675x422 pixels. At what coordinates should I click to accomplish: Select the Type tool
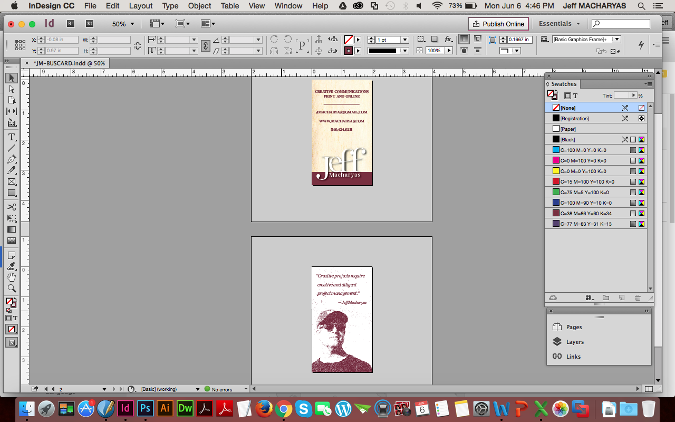coord(12,137)
